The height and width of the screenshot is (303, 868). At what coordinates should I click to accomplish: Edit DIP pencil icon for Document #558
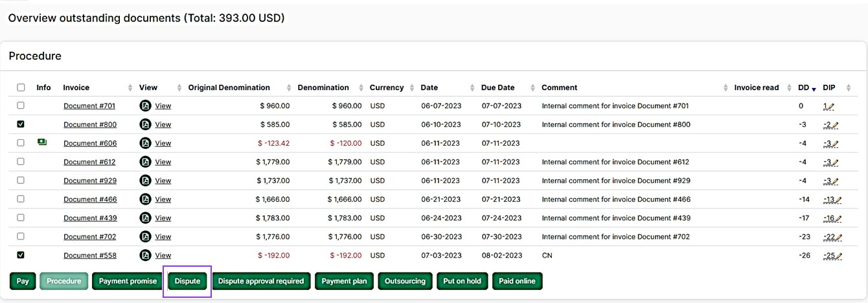point(839,256)
